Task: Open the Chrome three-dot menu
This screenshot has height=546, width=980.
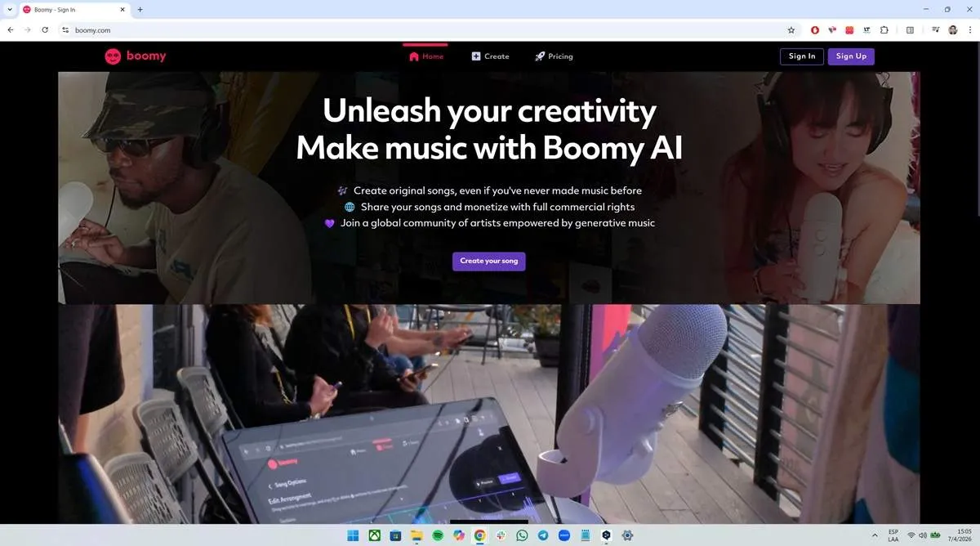Action: (x=969, y=30)
